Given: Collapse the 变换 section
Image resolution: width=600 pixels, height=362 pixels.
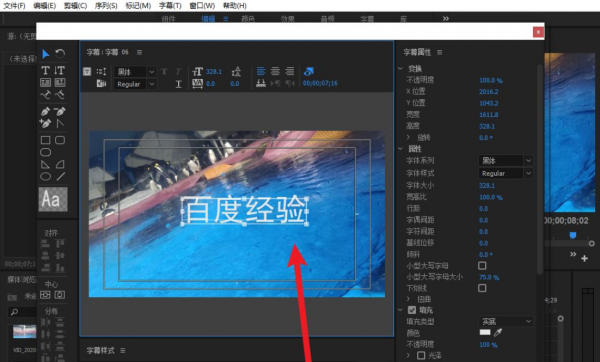Looking at the screenshot, I should pyautogui.click(x=400, y=68).
